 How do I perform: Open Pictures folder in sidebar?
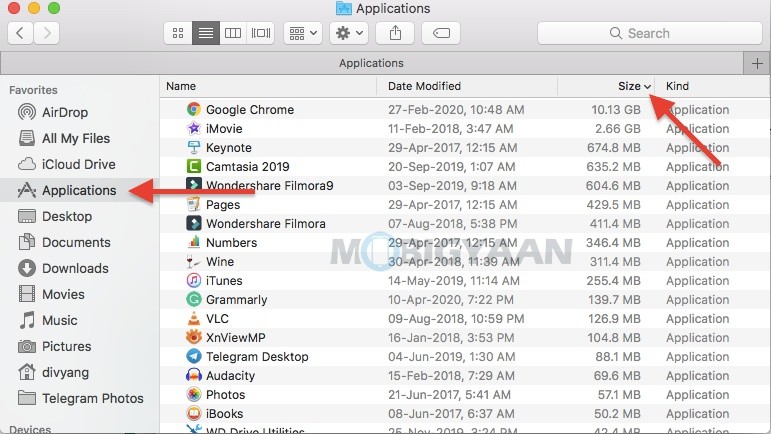tap(55, 347)
